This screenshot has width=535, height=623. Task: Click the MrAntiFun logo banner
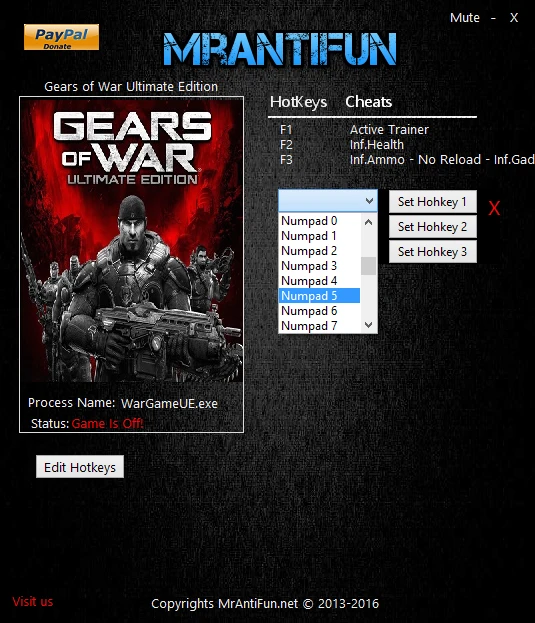280,49
